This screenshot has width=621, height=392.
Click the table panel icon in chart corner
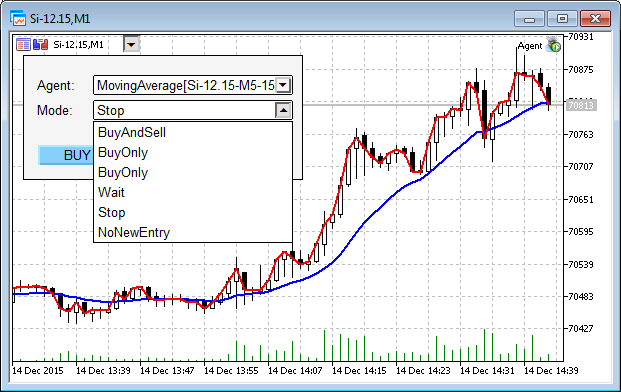point(23,44)
